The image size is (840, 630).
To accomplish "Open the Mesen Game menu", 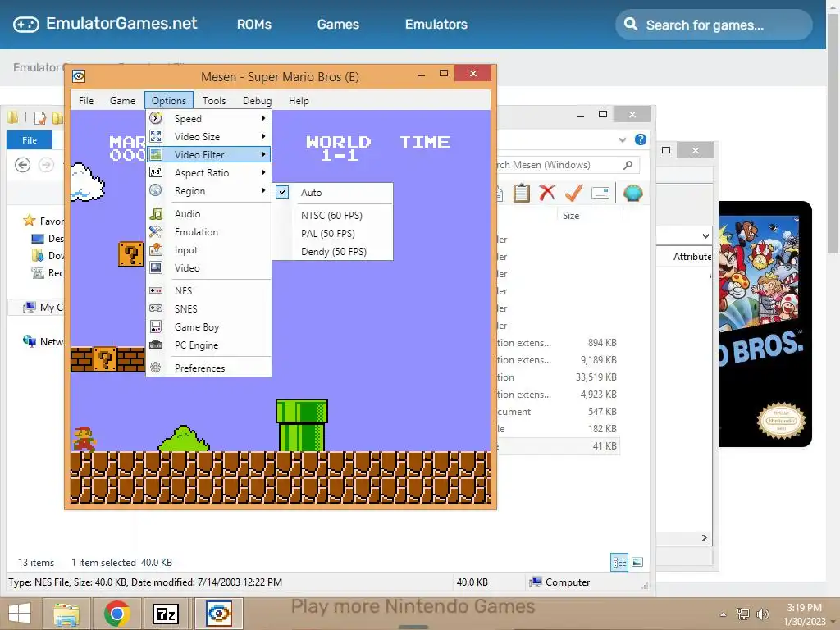I will pos(122,101).
